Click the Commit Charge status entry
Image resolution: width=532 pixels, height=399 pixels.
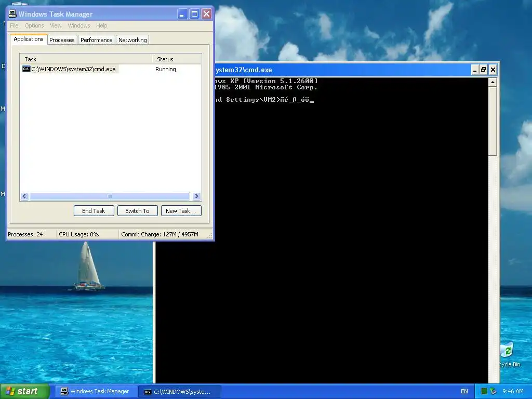coord(160,234)
